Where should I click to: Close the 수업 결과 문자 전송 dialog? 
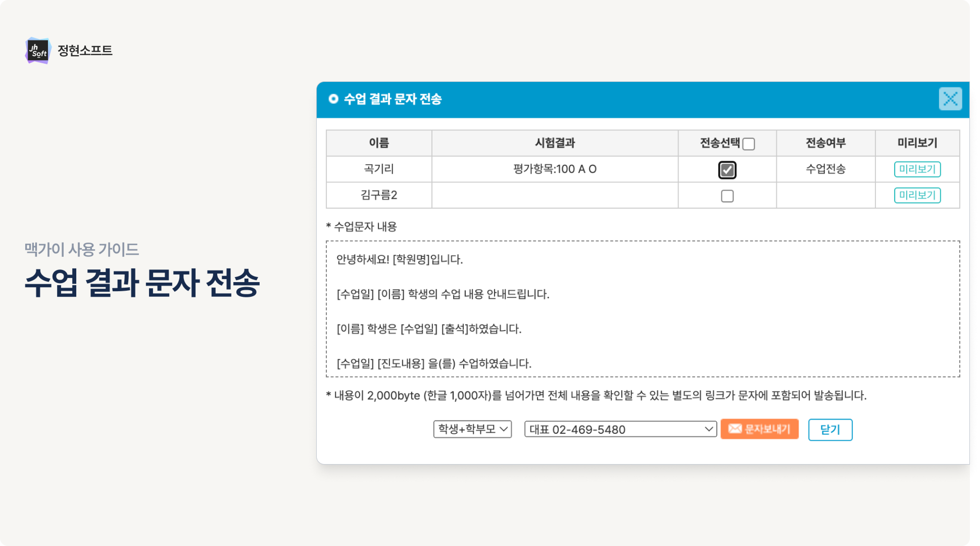coord(950,99)
